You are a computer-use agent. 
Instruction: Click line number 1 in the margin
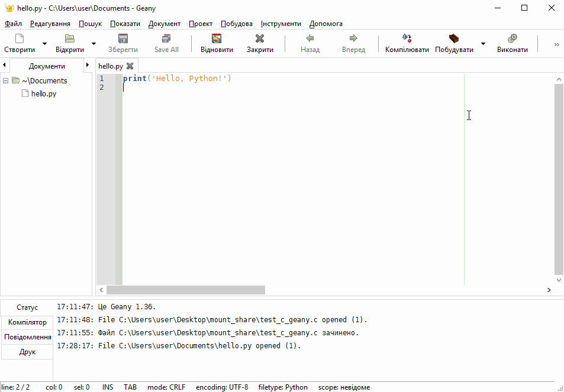(102, 78)
